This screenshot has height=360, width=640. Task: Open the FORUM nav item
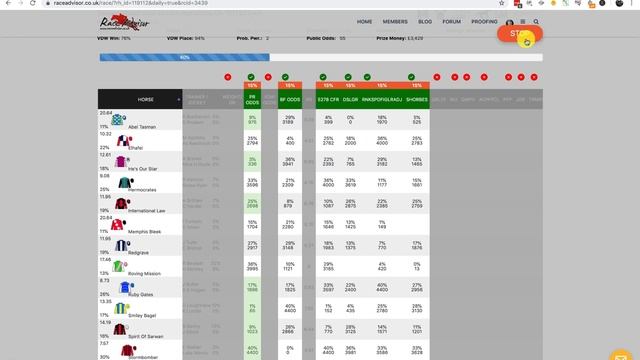tap(452, 22)
